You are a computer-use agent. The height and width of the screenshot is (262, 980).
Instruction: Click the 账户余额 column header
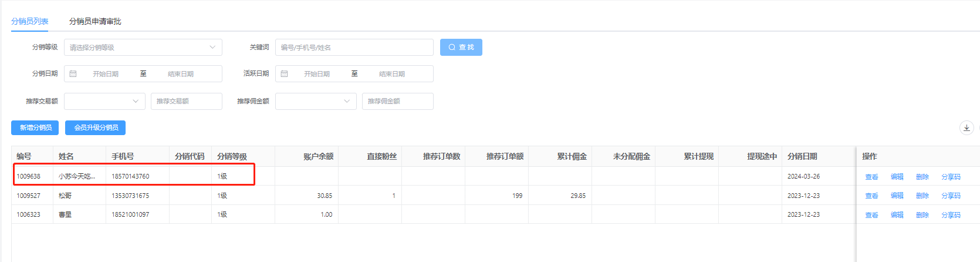click(318, 156)
